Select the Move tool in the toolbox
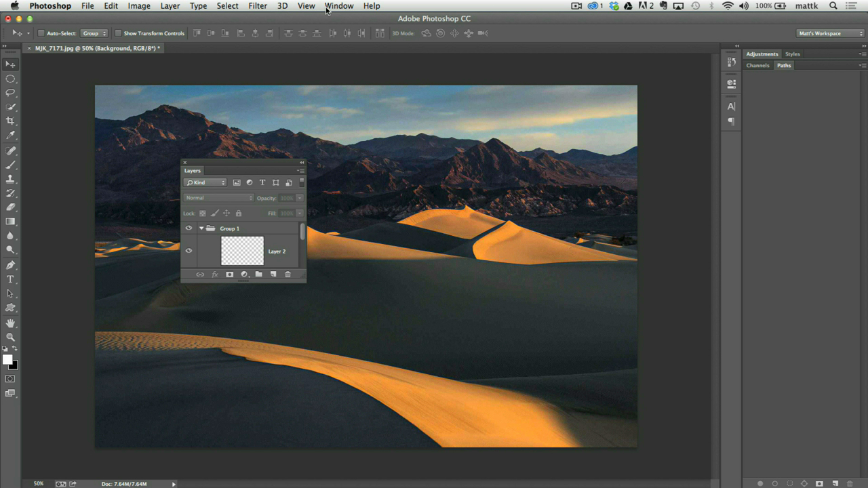 tap(10, 64)
